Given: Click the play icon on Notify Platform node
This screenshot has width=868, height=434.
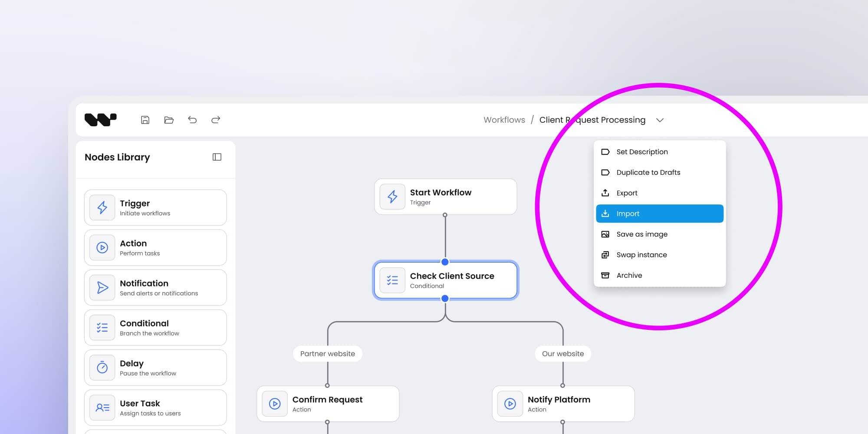Looking at the screenshot, I should [x=510, y=404].
